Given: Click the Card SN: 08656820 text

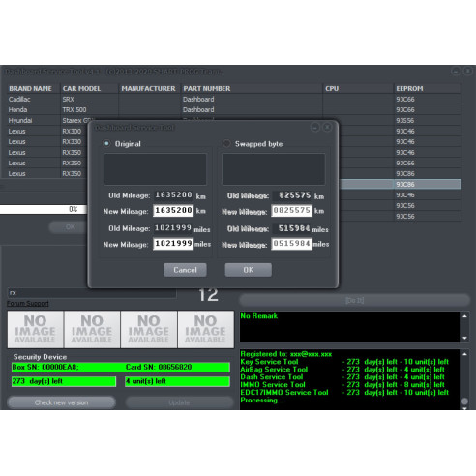Looking at the screenshot, I should [159, 367].
